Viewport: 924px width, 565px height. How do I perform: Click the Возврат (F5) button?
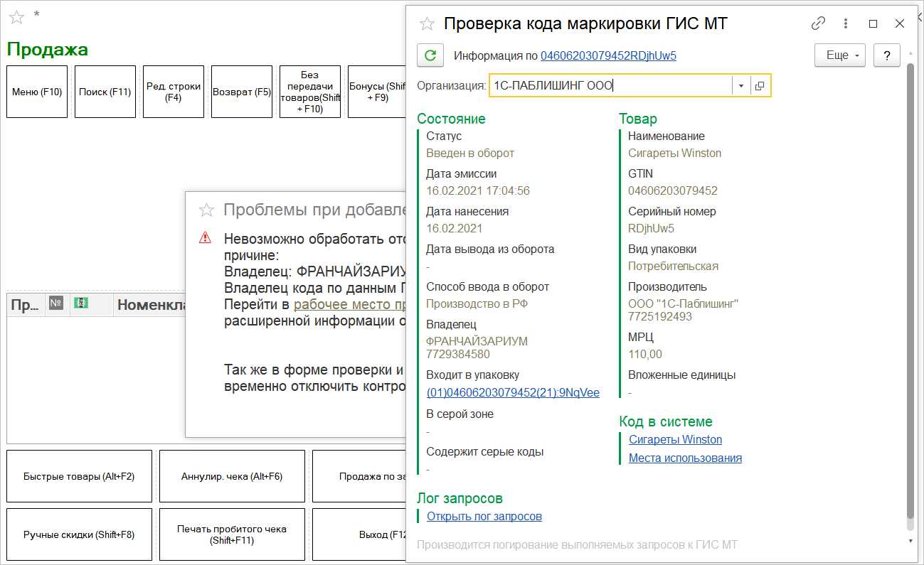(x=242, y=92)
